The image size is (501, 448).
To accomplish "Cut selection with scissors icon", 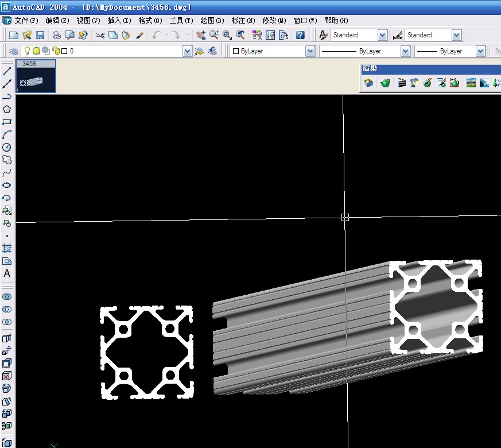I will (x=100, y=35).
